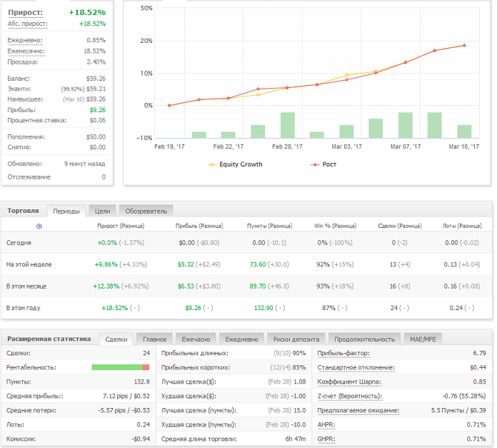Select the Сделки statistics tab
The image size is (497, 448).
pos(116,339)
